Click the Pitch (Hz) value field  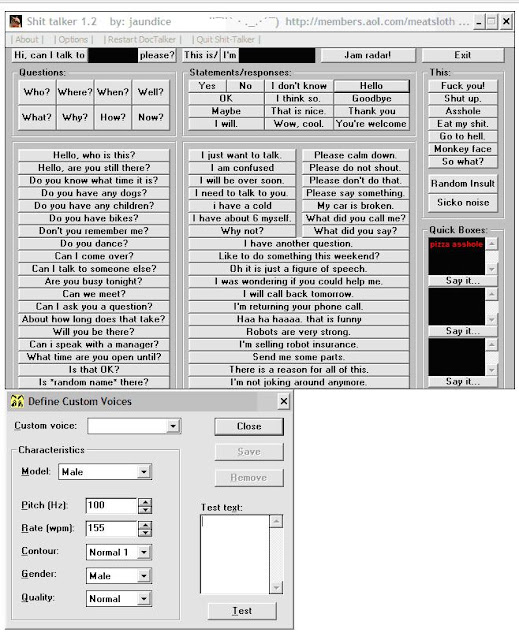coord(111,506)
